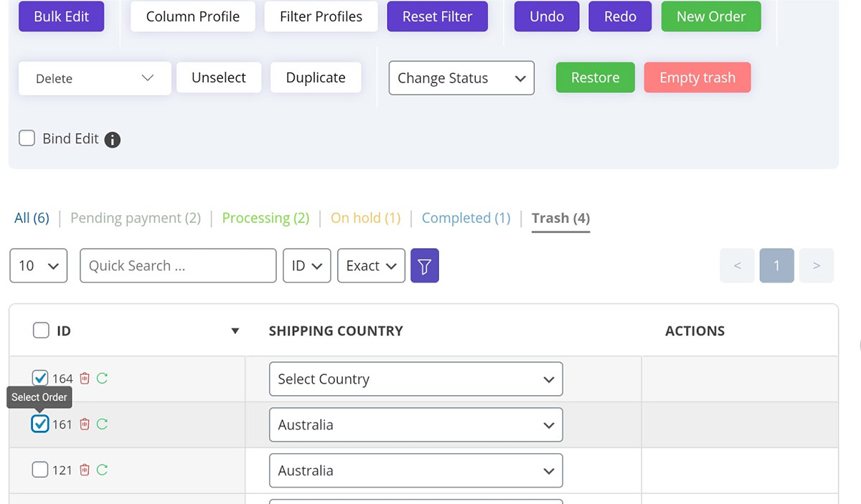Screen dimensions: 861x504
Task: Open the rows-per-page dropdown showing 10
Action: click(x=39, y=266)
